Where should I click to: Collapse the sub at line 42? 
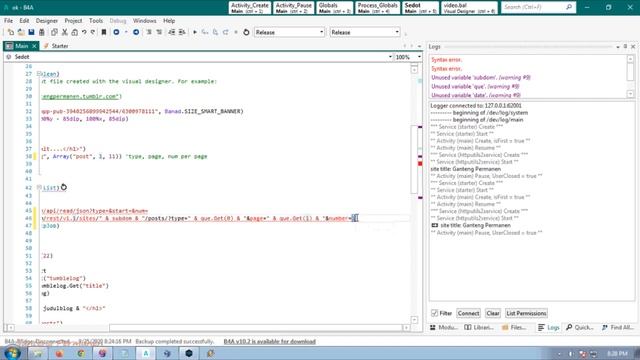coord(39,187)
